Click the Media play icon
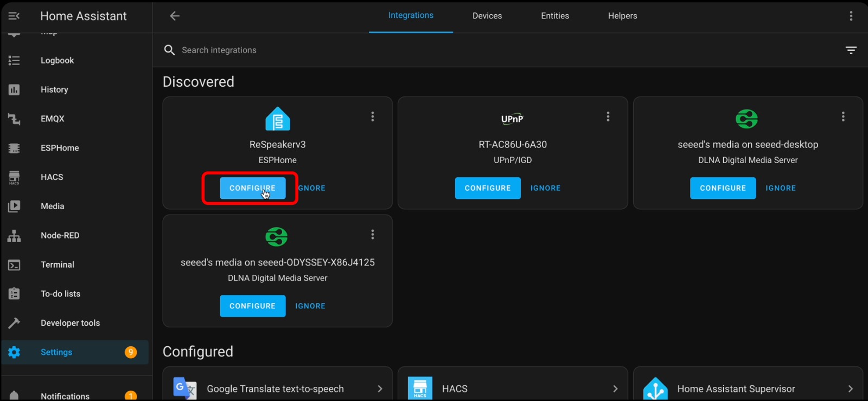 14,206
